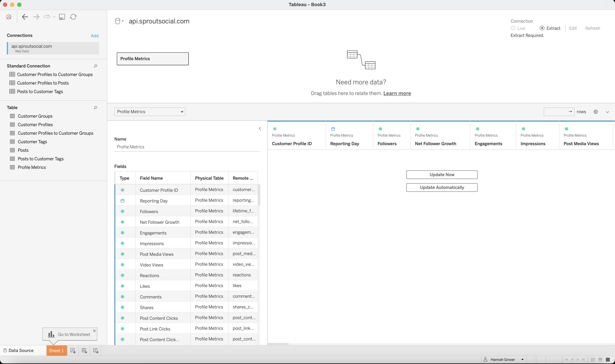Expand the preview pane chevron at far right
The image size is (615, 364).
tap(608, 112)
